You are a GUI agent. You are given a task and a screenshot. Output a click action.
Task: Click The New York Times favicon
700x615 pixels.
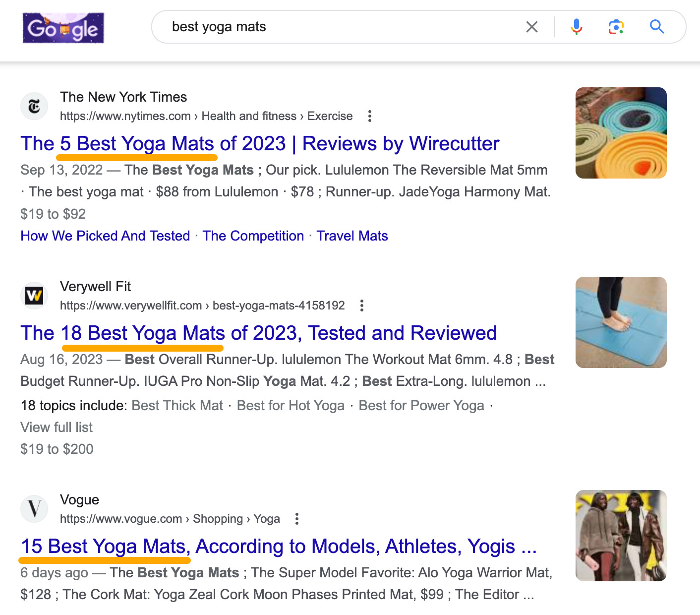[x=34, y=106]
